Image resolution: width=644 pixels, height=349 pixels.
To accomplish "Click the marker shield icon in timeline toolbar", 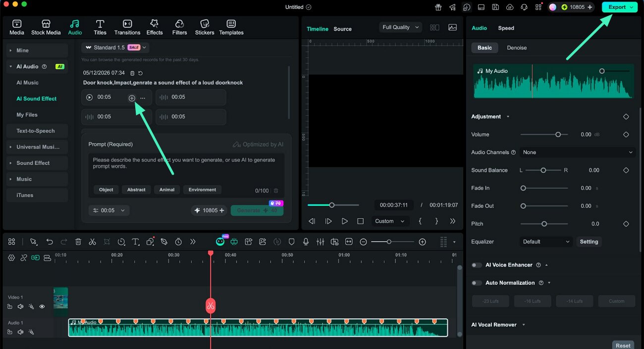I will pyautogui.click(x=292, y=242).
